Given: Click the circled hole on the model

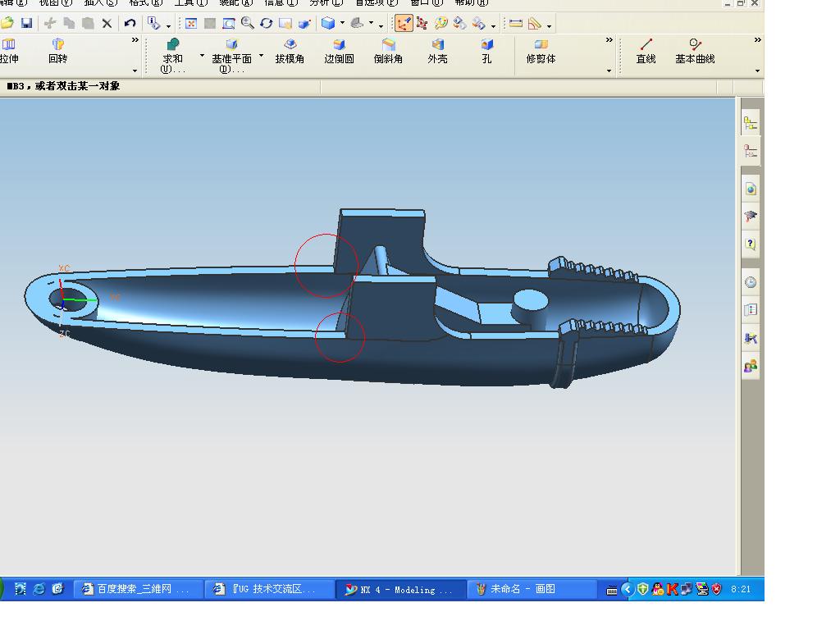Looking at the screenshot, I should (68, 298).
